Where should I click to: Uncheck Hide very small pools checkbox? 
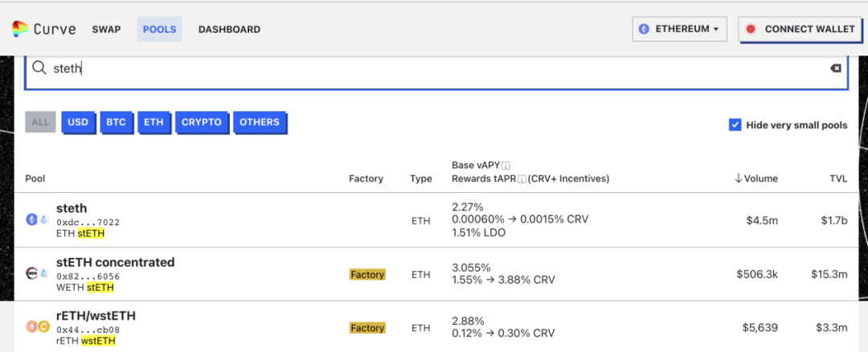pyautogui.click(x=735, y=125)
